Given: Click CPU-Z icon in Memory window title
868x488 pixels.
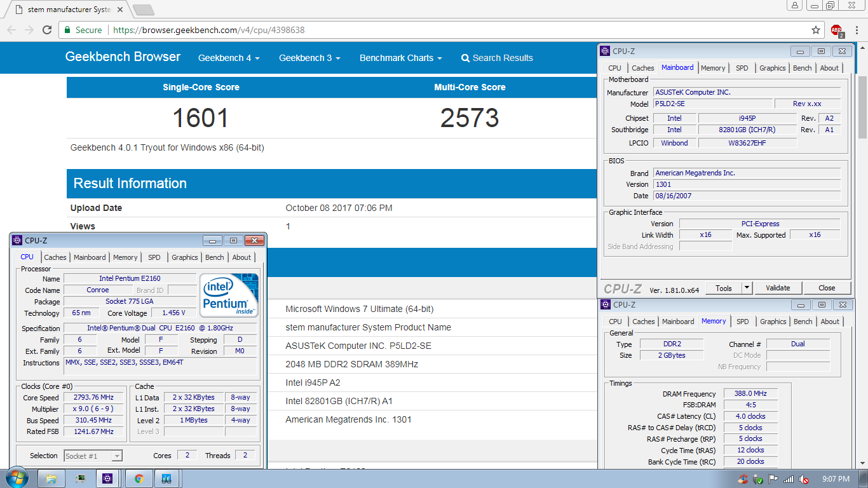Looking at the screenshot, I should [x=606, y=304].
